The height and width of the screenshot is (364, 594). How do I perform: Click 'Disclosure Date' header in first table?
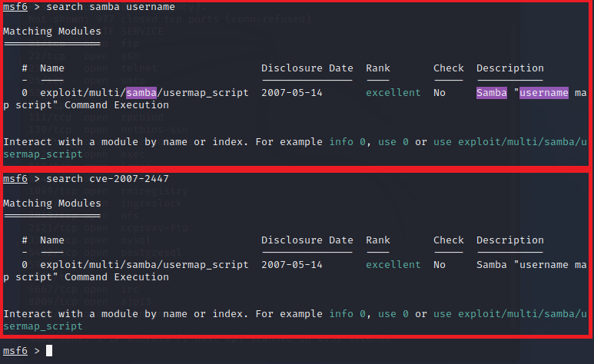click(x=307, y=68)
